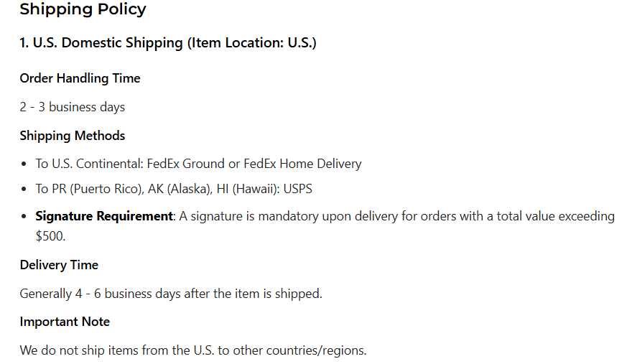Viewport: 632px width, 364px height.
Task: Click the Shipping Policy main heading
Action: point(83,9)
